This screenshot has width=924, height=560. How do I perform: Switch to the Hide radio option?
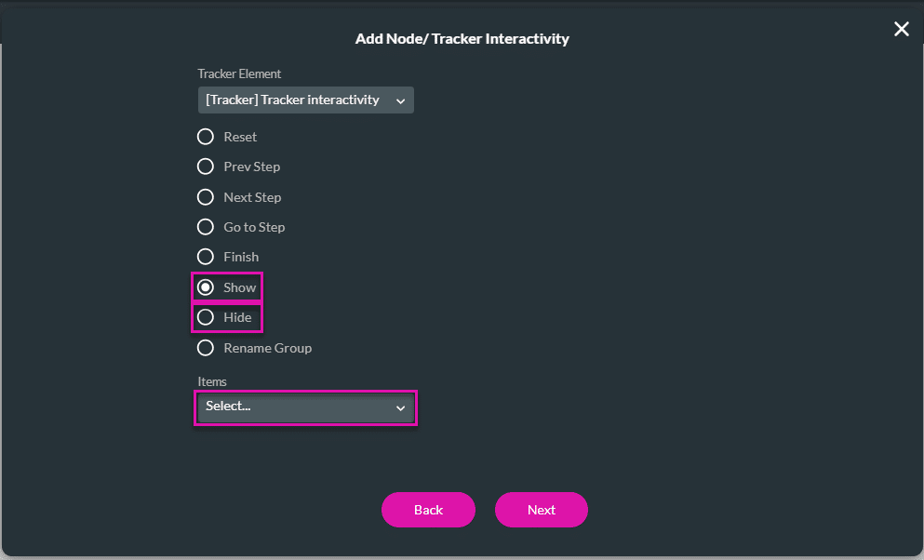coord(206,317)
